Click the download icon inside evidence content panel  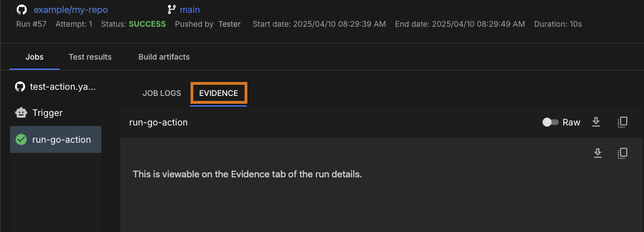click(x=598, y=153)
